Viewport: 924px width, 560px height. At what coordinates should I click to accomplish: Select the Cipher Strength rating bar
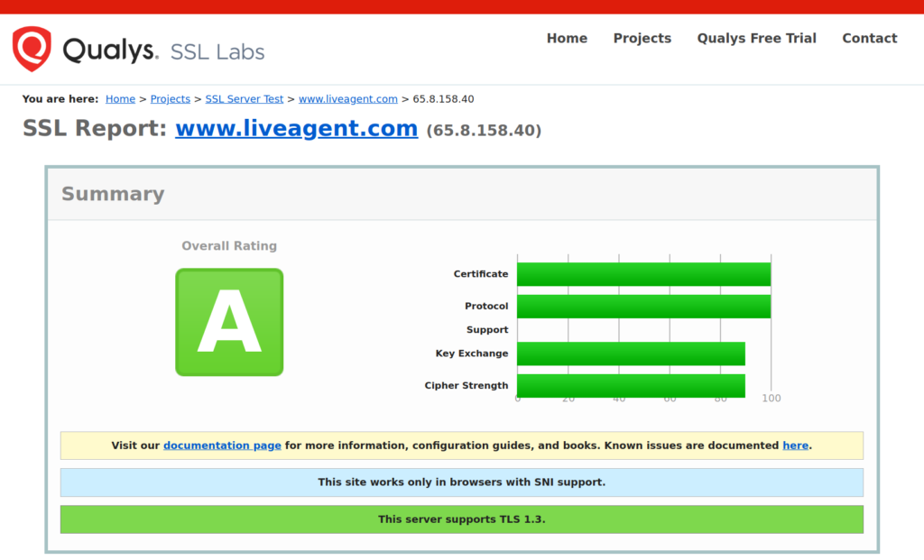coord(632,385)
